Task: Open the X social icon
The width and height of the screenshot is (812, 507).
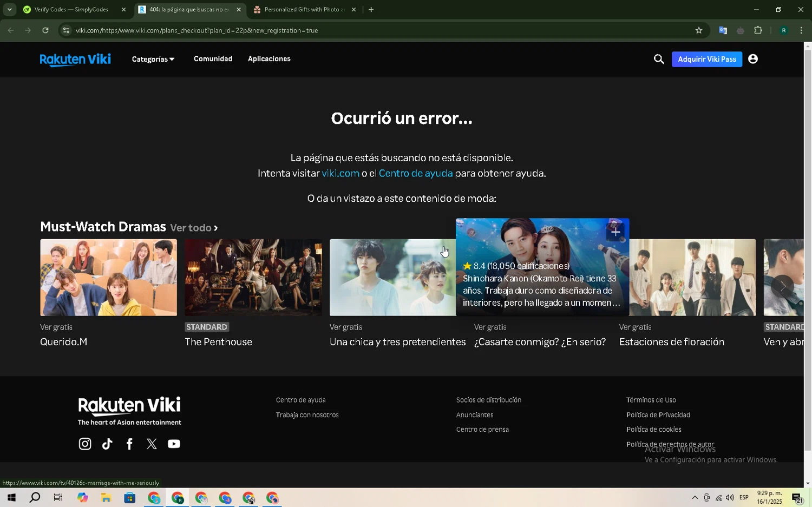Action: [x=152, y=444]
